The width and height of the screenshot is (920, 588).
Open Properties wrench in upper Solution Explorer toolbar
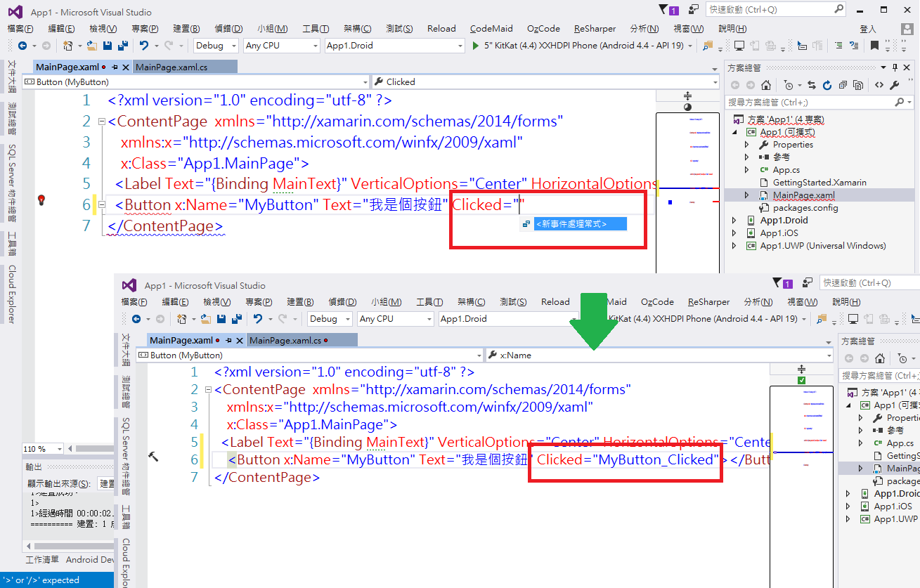point(895,85)
